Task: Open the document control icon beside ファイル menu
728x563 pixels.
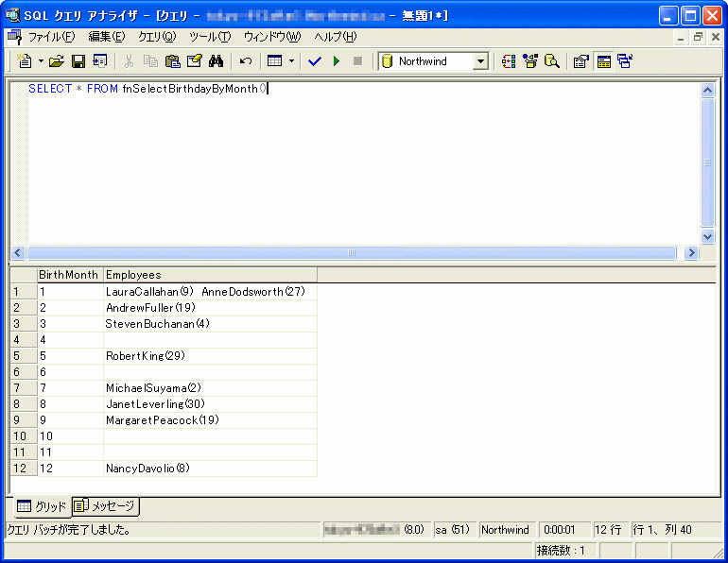Action: coord(14,37)
